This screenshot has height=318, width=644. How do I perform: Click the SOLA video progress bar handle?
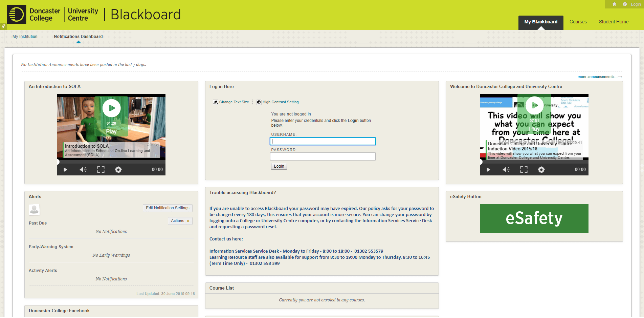point(58,162)
